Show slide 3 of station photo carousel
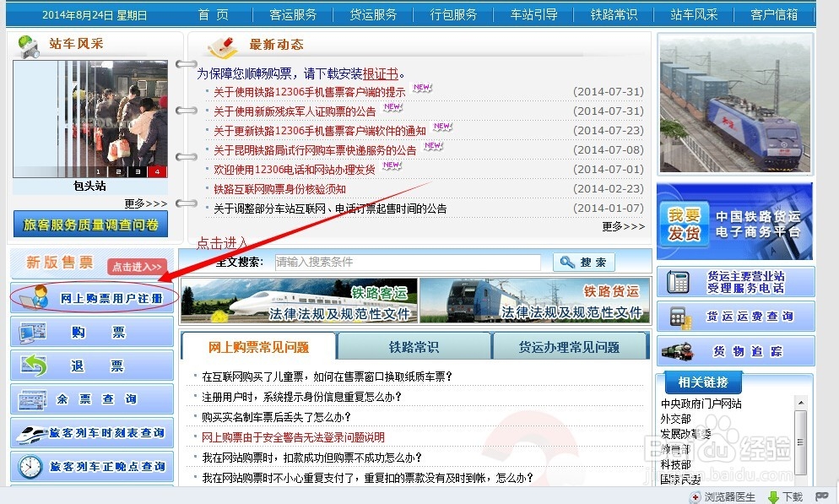Image resolution: width=839 pixels, height=504 pixels. [138, 171]
